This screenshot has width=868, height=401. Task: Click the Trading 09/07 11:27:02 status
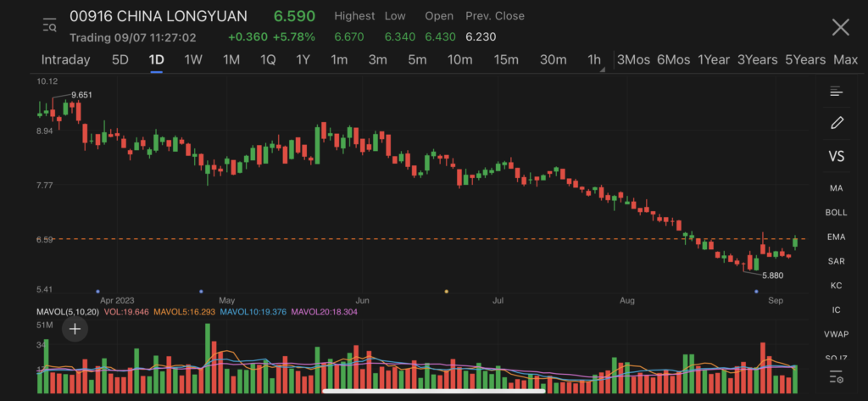(132, 37)
